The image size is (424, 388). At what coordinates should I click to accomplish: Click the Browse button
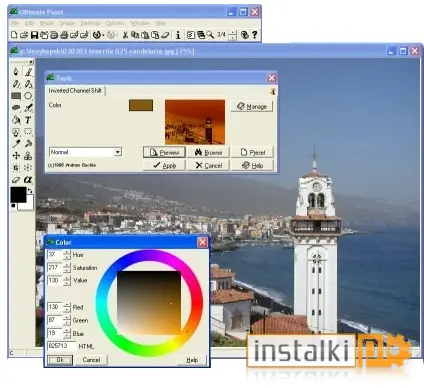point(208,152)
